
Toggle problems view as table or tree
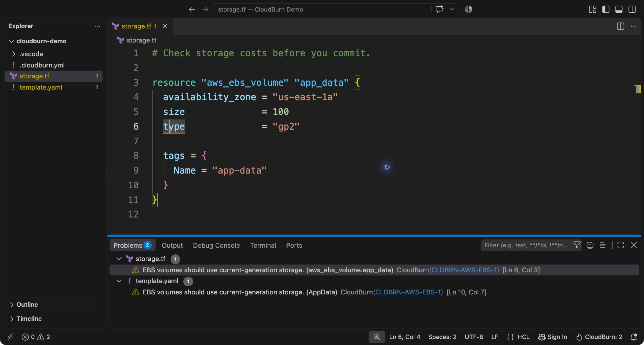click(x=603, y=245)
